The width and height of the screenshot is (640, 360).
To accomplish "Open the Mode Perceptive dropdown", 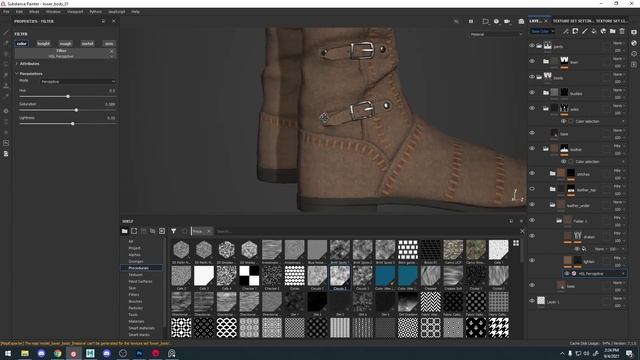I will tap(78, 82).
